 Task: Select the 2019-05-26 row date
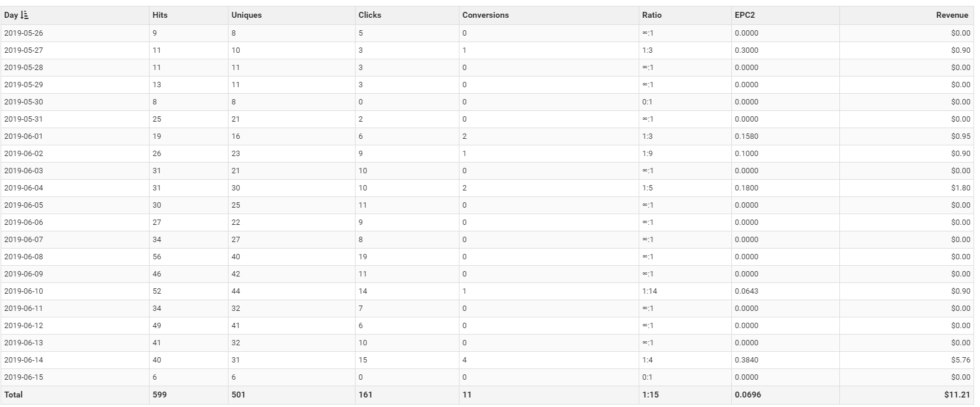tap(24, 33)
